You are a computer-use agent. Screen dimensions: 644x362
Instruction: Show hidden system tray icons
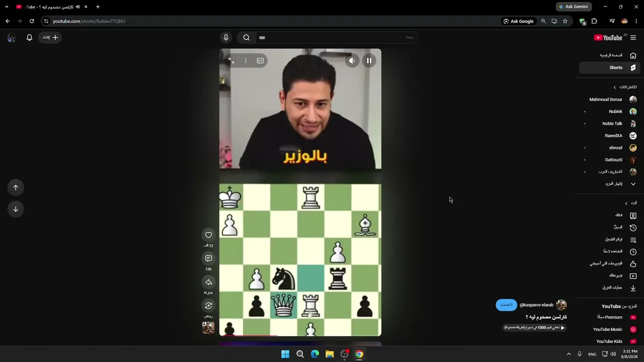tap(569, 354)
